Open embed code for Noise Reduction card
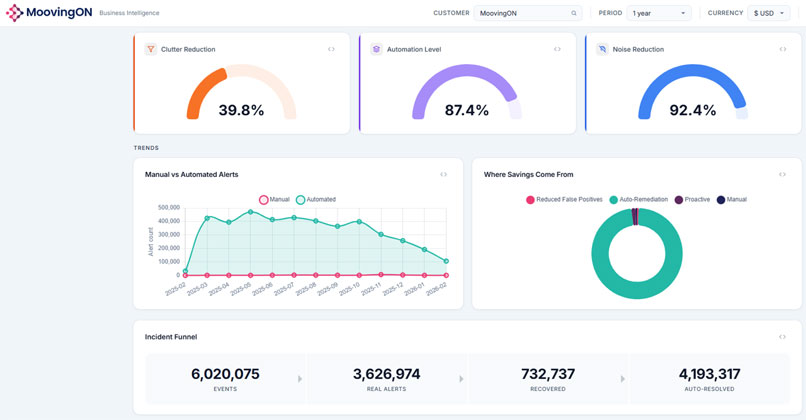 [783, 49]
